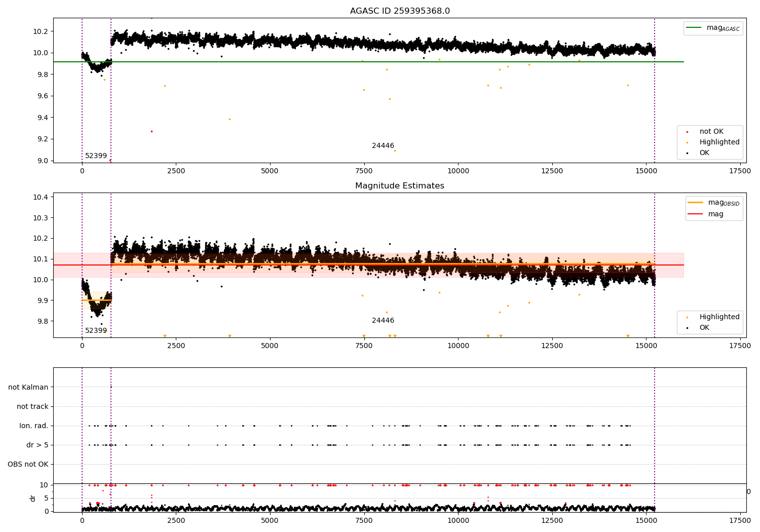This screenshot has width=760, height=532.
Task: Click the "AGASC ID 259395368.0" plot title
Action: click(x=400, y=11)
